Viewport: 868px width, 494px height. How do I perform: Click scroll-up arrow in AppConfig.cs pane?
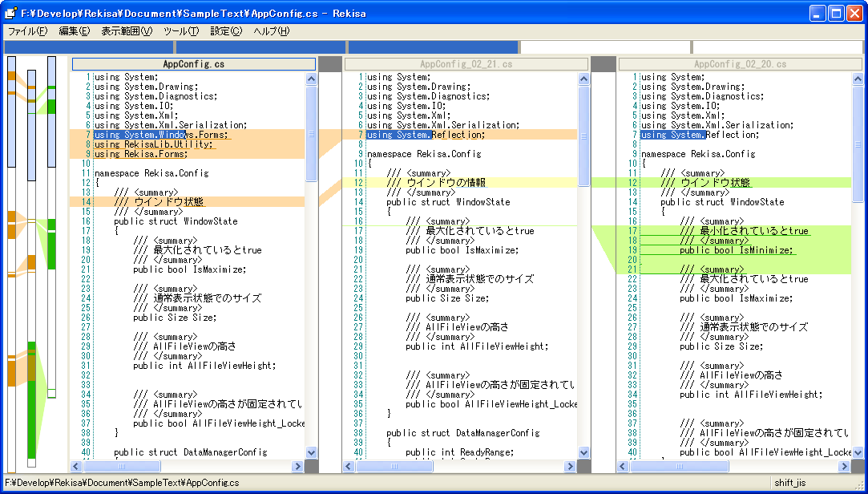click(x=311, y=78)
